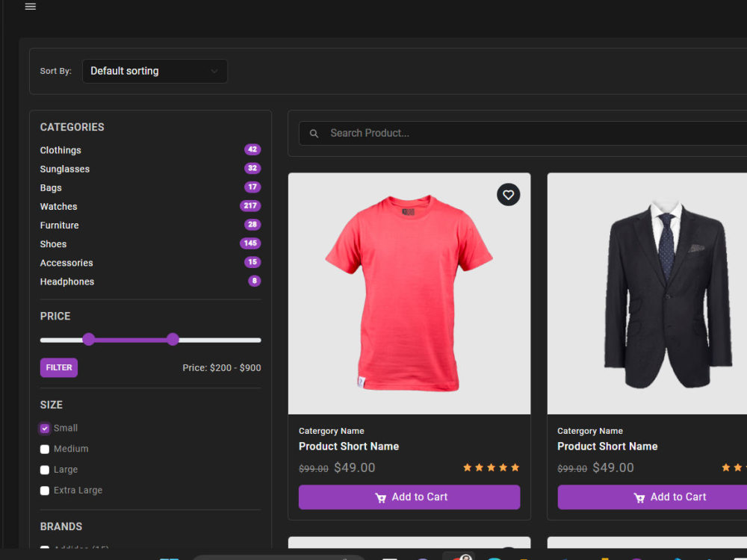Select the Sunglasses category
The width and height of the screenshot is (747, 560).
65,169
